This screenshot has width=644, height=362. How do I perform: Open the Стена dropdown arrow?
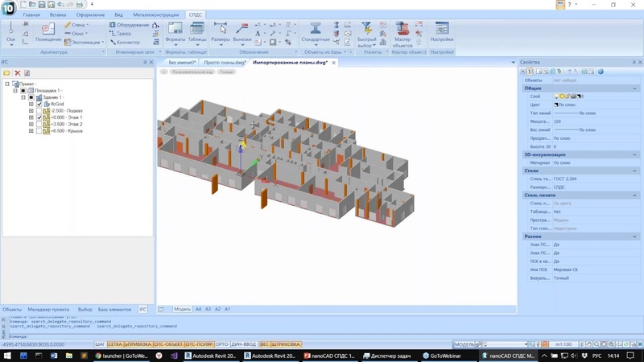coord(88,25)
